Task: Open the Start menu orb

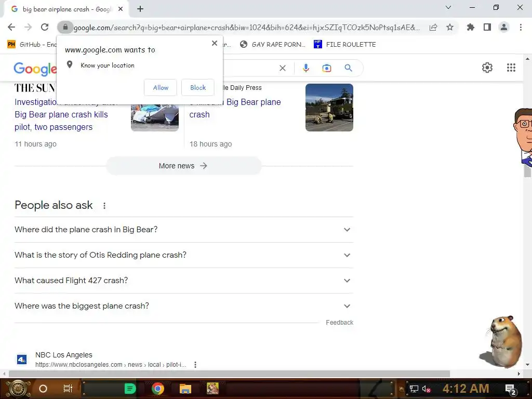Action: coord(18,389)
